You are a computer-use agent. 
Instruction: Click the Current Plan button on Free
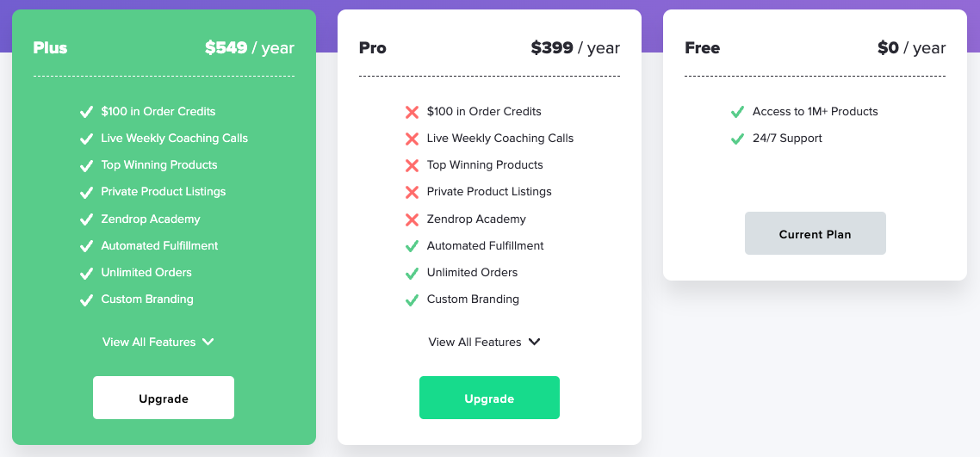point(815,233)
